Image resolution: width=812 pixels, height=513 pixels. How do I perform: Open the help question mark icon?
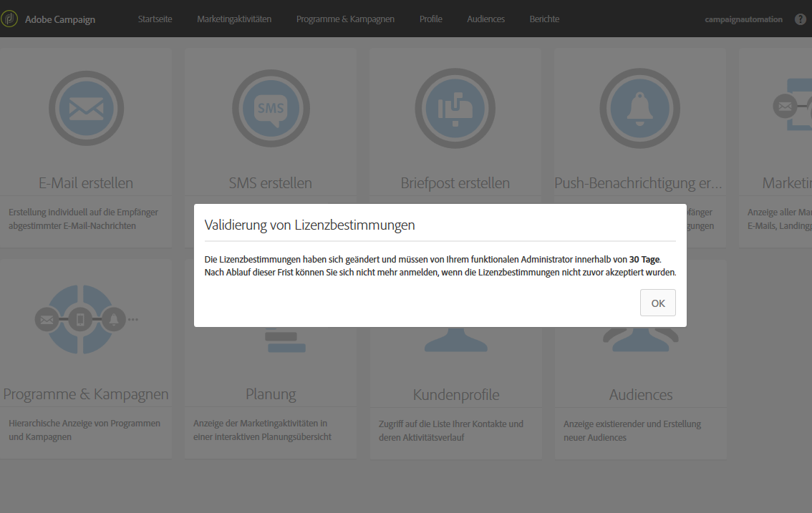tap(801, 19)
